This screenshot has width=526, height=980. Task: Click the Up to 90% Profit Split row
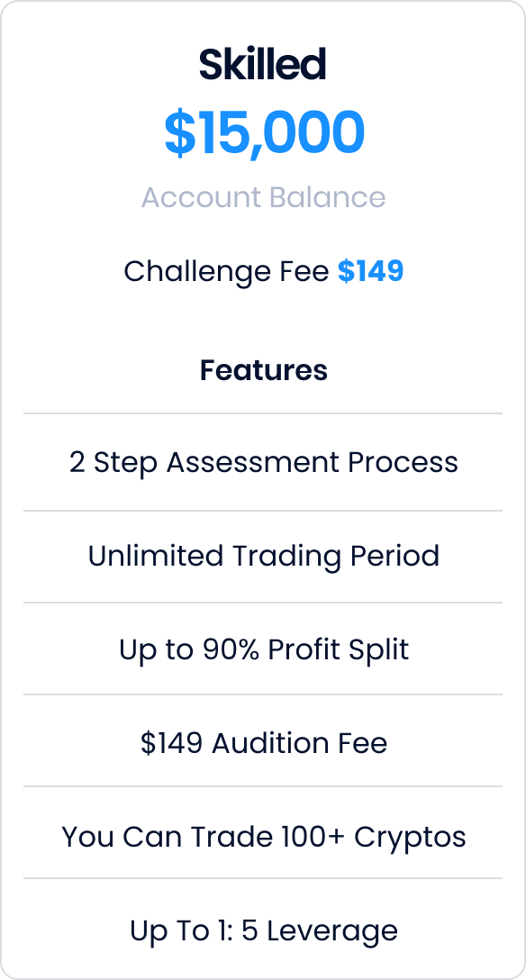point(263,649)
